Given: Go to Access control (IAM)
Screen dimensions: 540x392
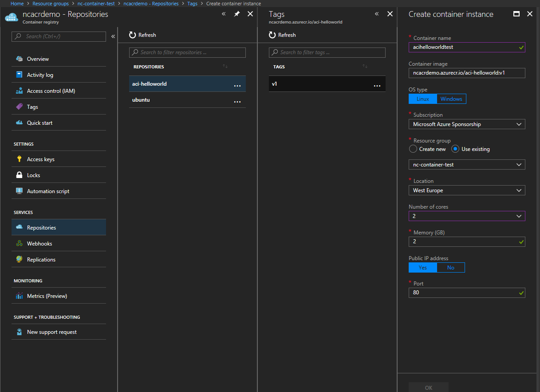Looking at the screenshot, I should coord(59,91).
